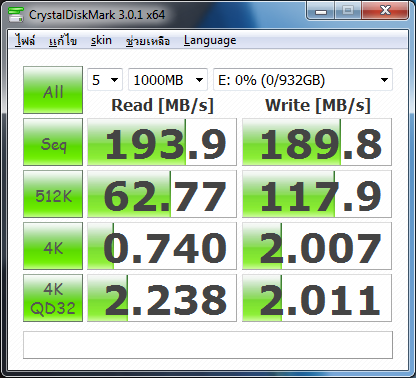This screenshot has width=416, height=378.
Task: Click the 512K read result 62.77
Action: 162,194
